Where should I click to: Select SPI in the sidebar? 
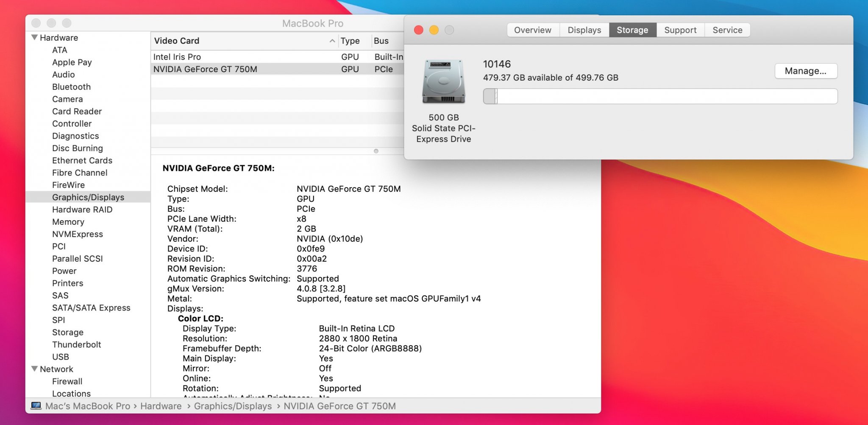click(x=58, y=320)
